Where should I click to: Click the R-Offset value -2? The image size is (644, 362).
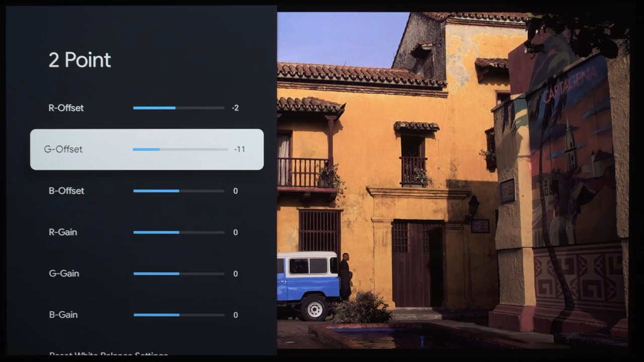coord(235,108)
